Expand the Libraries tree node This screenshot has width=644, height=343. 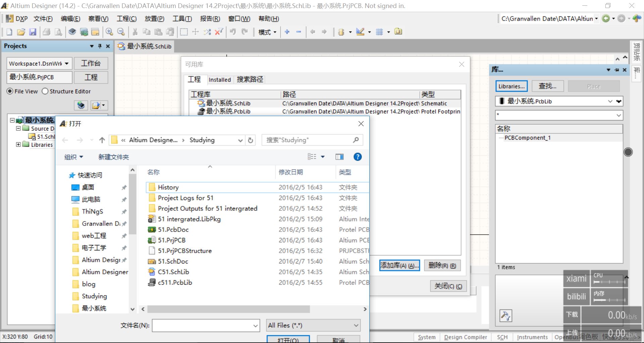pos(18,145)
